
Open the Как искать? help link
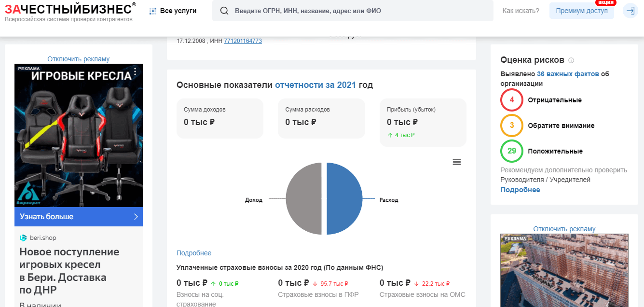521,11
